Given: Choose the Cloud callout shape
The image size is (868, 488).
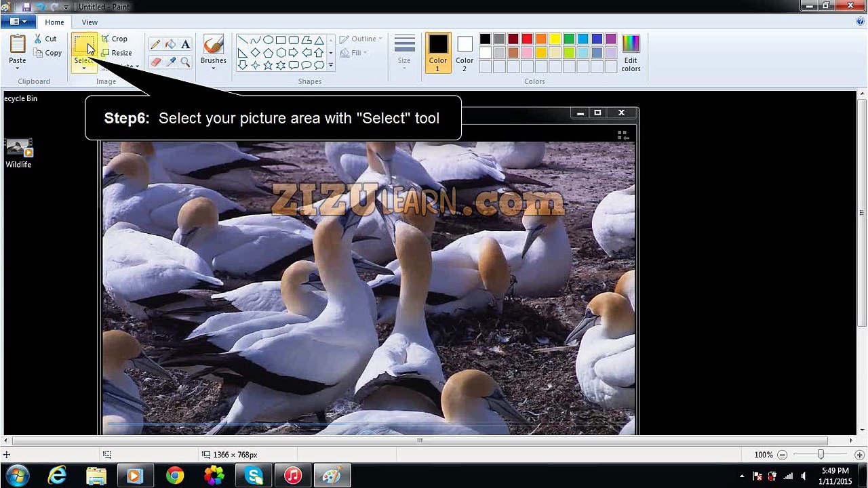Looking at the screenshot, I should click(319, 65).
